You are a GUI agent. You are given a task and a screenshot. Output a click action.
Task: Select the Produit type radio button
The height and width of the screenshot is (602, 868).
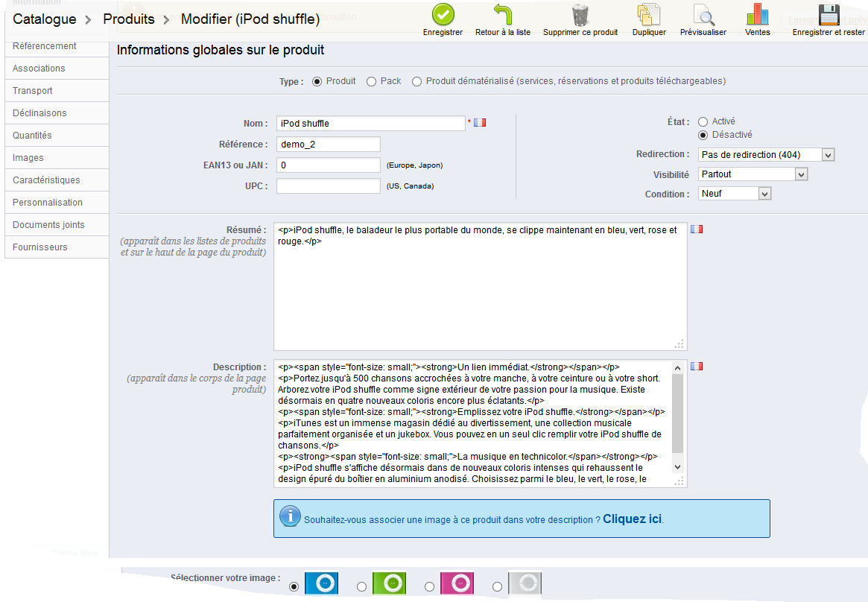[317, 82]
